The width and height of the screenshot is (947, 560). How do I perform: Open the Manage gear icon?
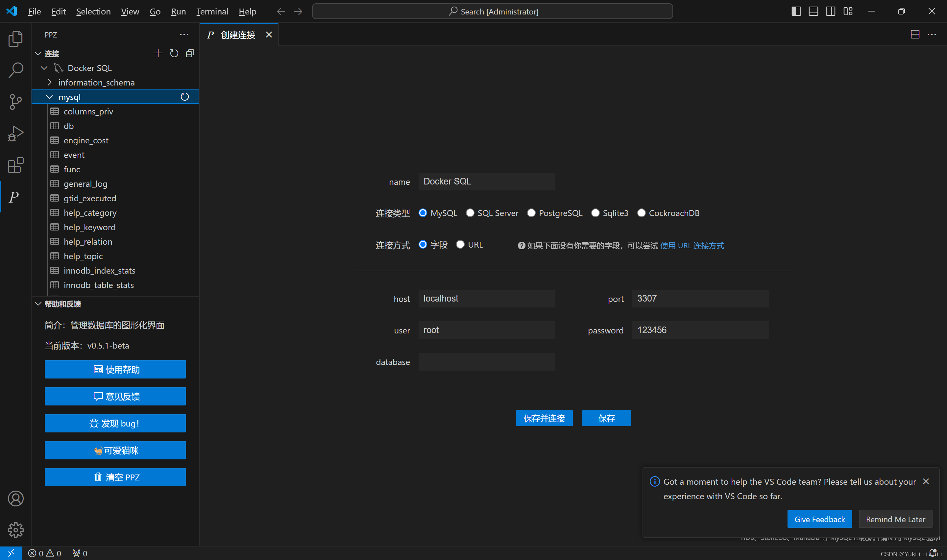pyautogui.click(x=15, y=530)
